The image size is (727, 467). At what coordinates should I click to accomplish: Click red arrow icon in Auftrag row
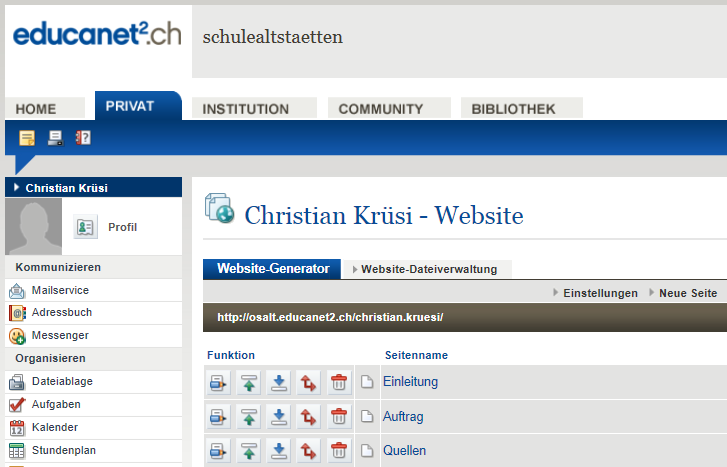click(x=309, y=416)
